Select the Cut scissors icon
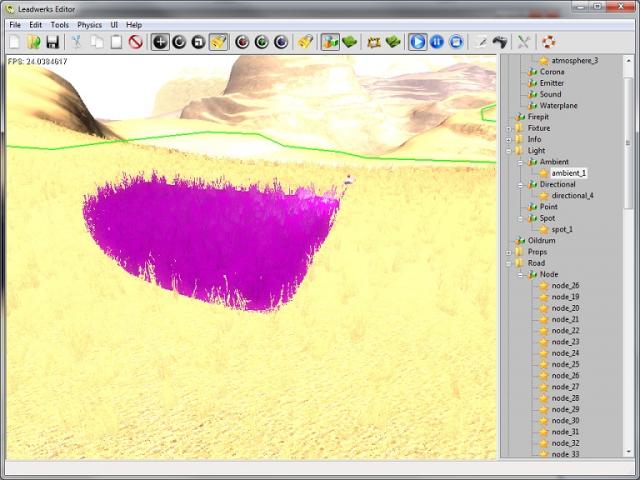This screenshot has width=640, height=480. (76, 42)
